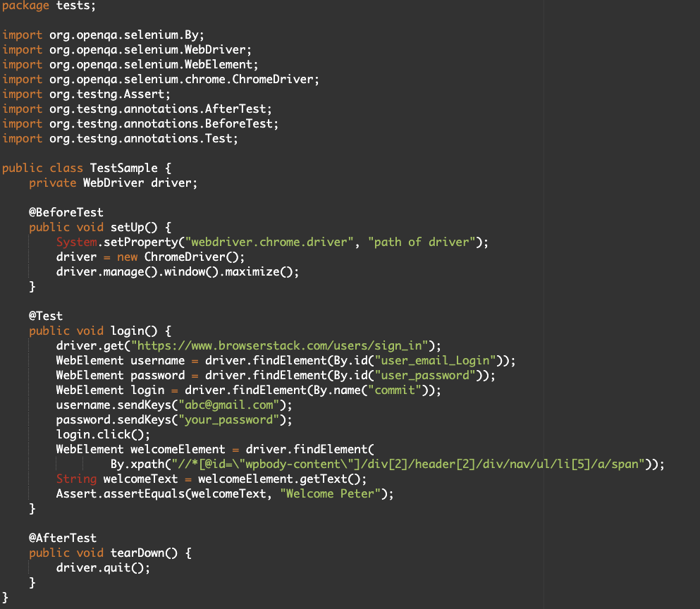Click the 'driver.quit();' statement
This screenshot has height=609, width=700.
pos(103,567)
